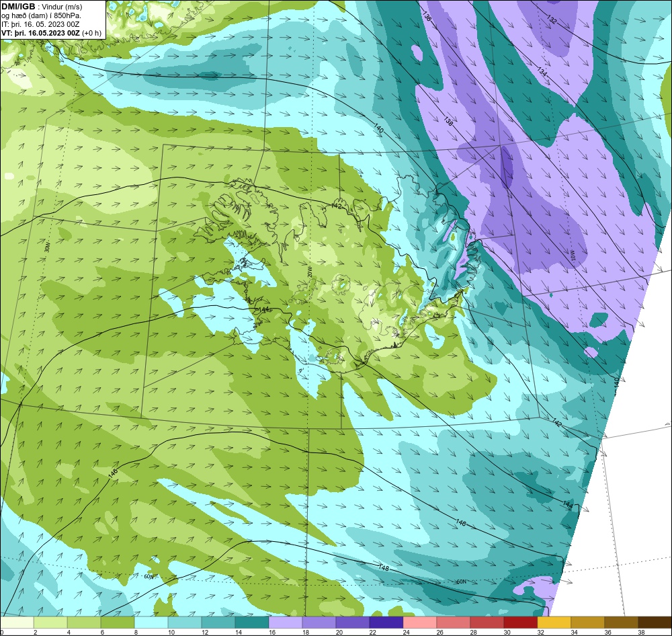Click 'og hæð (dam) í 850hPa.' line
The height and width of the screenshot is (636, 672).
pos(41,15)
